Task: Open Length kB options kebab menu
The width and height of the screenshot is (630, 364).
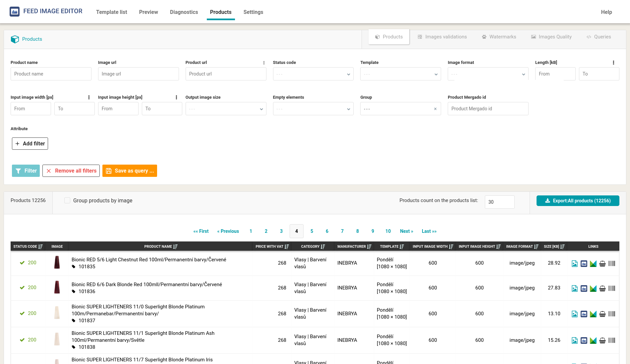Action: [613, 63]
